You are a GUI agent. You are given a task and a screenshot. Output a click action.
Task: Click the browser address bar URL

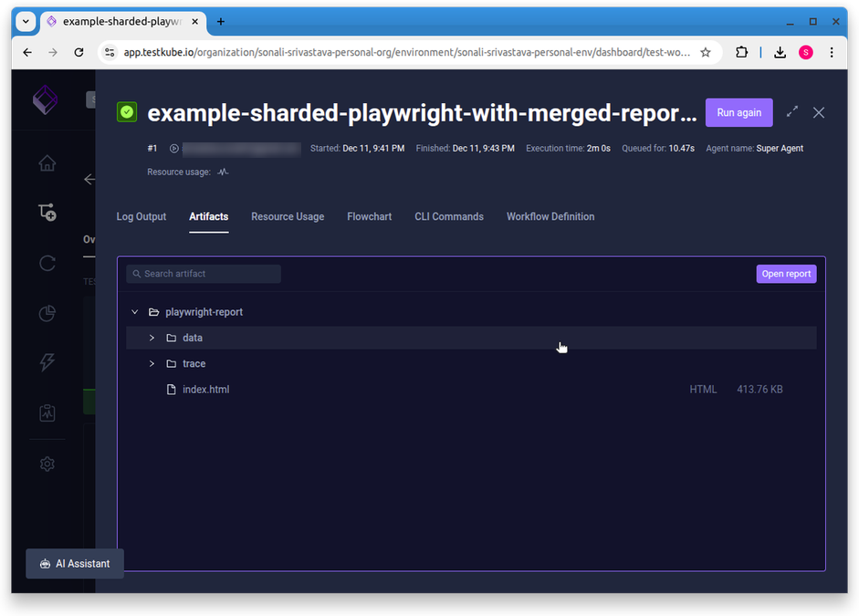(x=406, y=52)
